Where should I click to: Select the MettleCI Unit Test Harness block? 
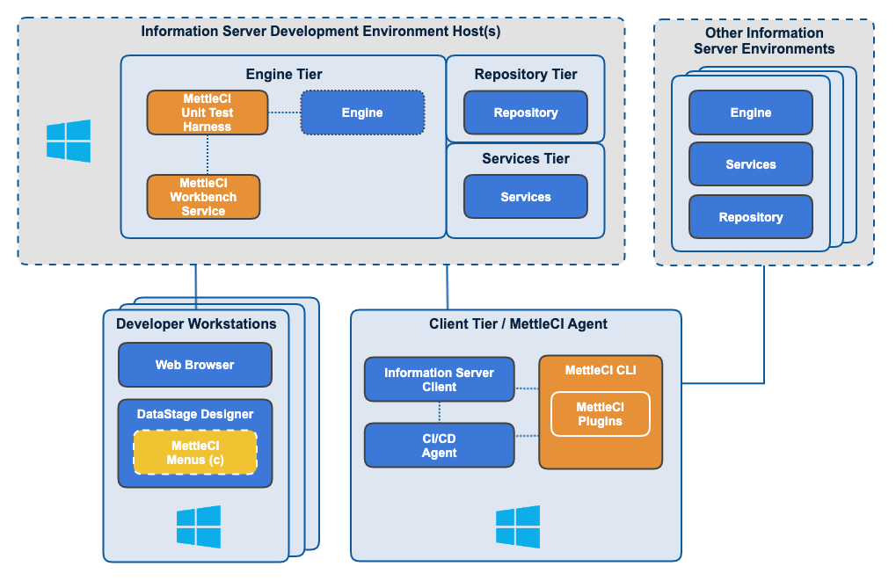(x=207, y=113)
